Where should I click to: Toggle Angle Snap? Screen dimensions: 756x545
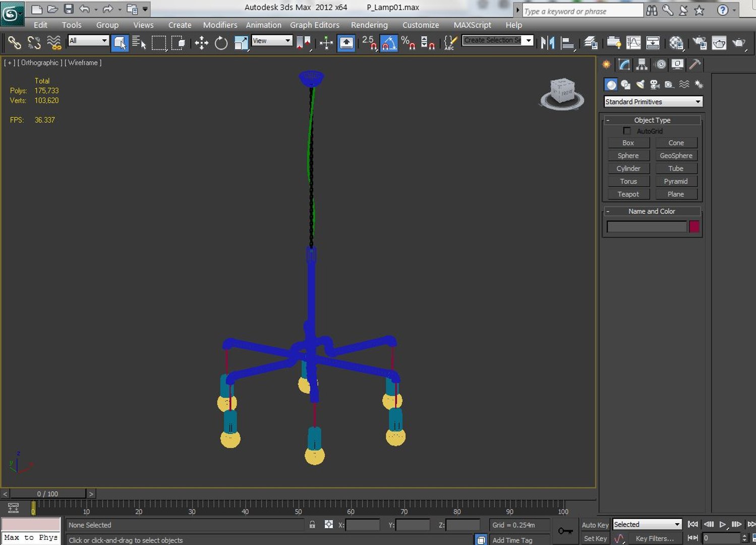pos(388,43)
